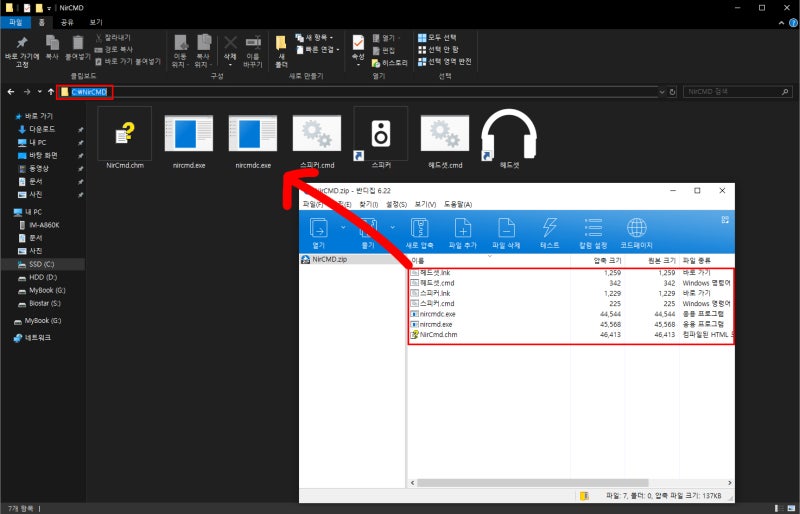The image size is (800, 514).
Task: Click the 새 폴더 (New folder) ribbon icon
Action: [281, 49]
